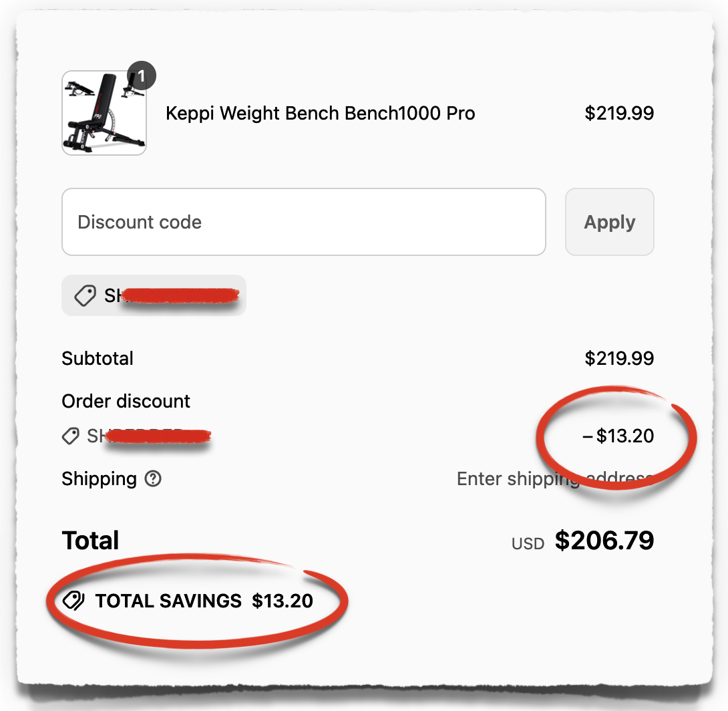The width and height of the screenshot is (728, 711).
Task: Click the USD currency label
Action: (x=528, y=543)
